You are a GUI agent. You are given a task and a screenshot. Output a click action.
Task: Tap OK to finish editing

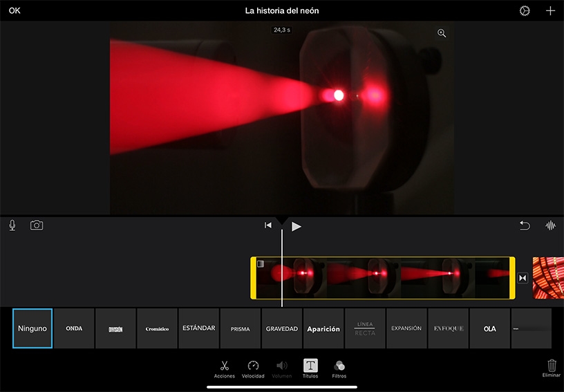point(15,11)
